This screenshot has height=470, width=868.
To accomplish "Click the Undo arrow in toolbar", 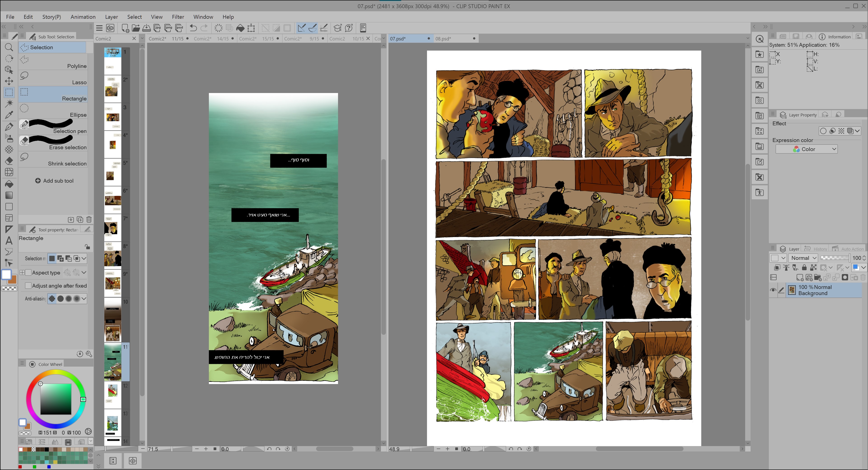I will pyautogui.click(x=193, y=28).
